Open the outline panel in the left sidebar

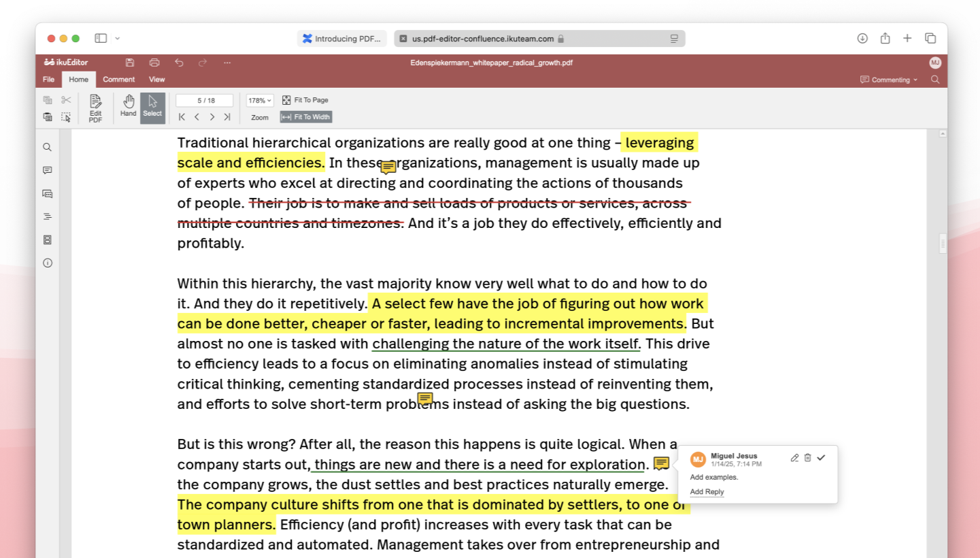coord(48,216)
